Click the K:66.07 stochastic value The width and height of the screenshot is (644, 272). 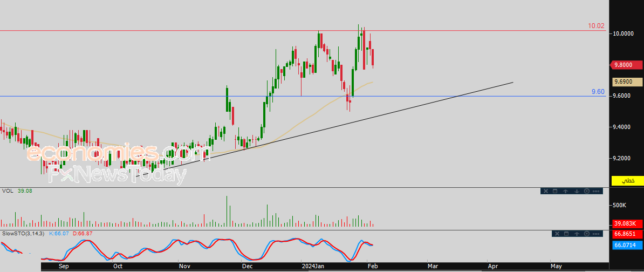[59, 233]
